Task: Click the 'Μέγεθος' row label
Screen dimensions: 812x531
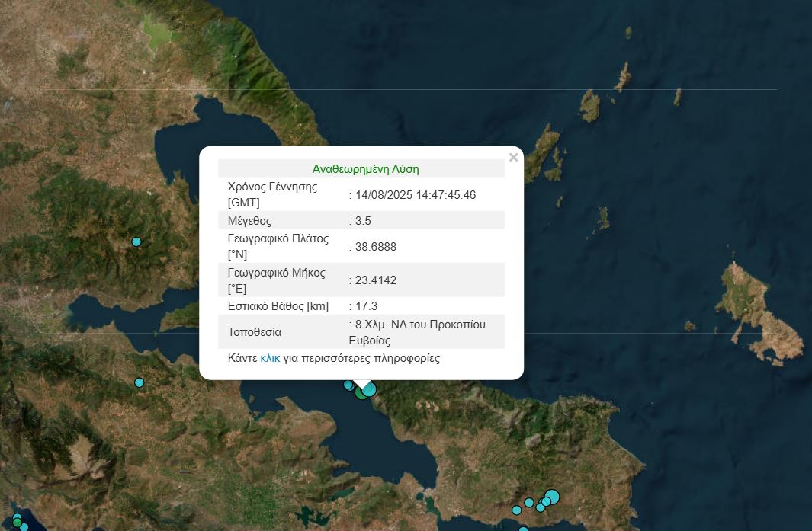Action: (251, 221)
